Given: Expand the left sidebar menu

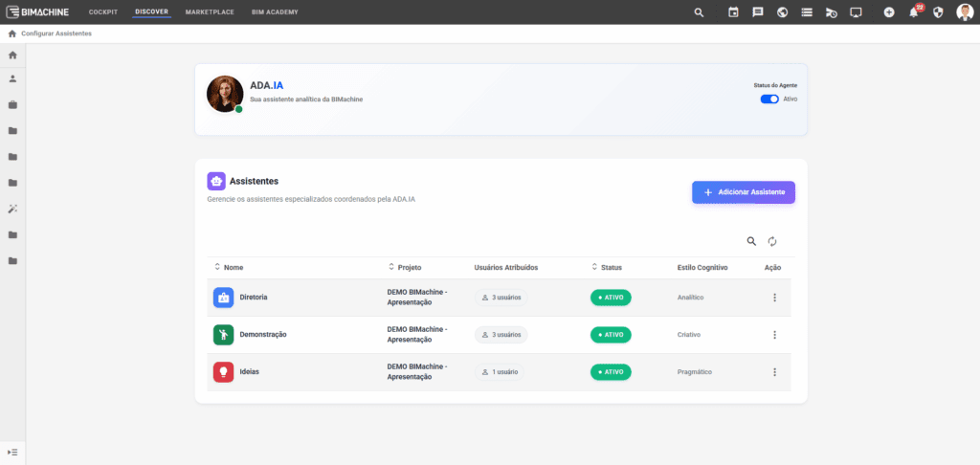Looking at the screenshot, I should (x=13, y=451).
